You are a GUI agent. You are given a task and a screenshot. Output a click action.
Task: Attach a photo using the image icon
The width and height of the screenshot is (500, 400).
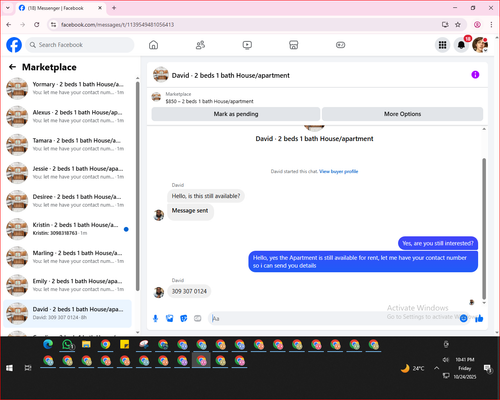tap(170, 319)
